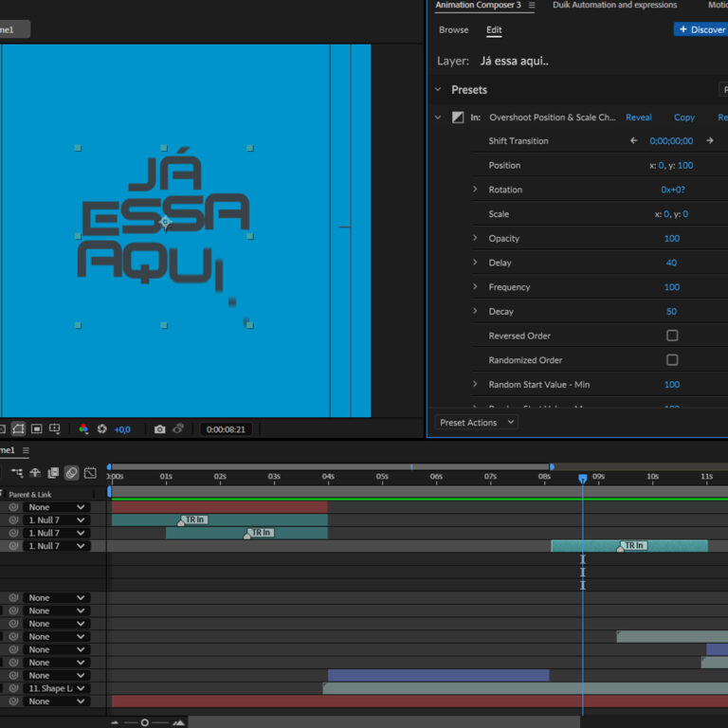Click the snapshot camera icon

159,429
